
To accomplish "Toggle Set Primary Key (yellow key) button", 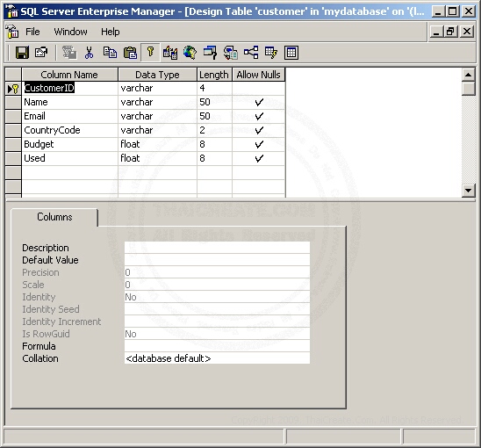I will coord(150,53).
